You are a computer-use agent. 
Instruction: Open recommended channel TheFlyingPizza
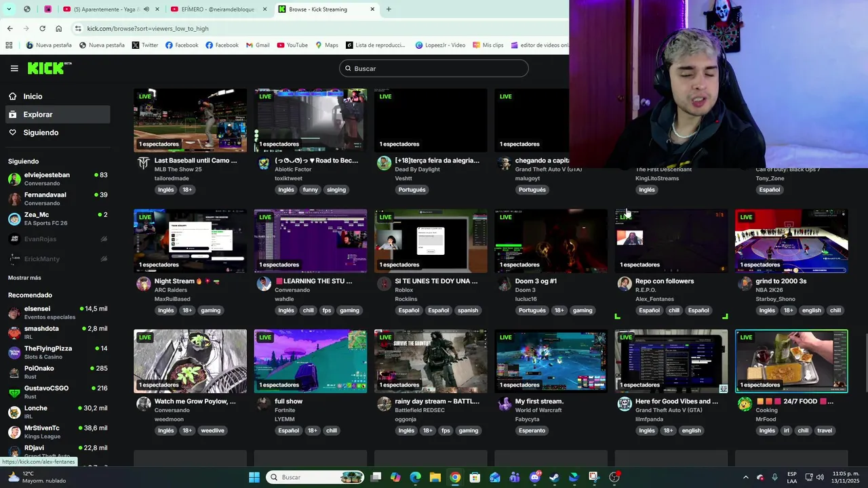pos(58,352)
